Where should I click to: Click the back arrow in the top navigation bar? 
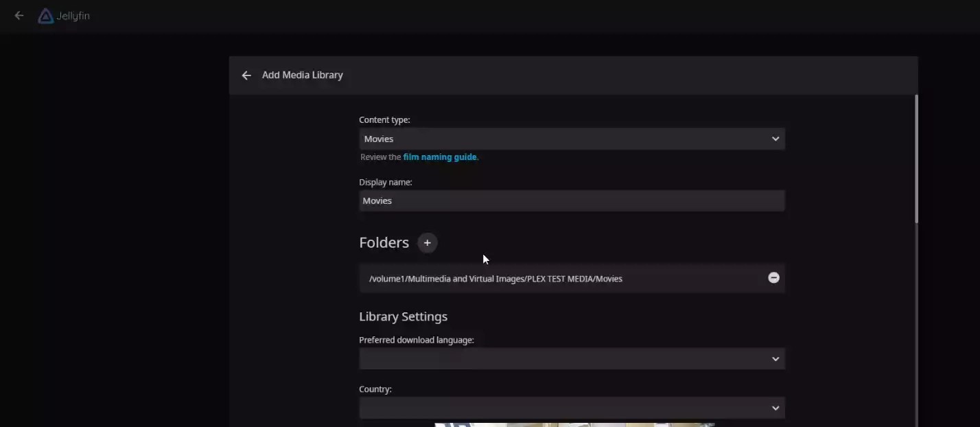coord(19,15)
